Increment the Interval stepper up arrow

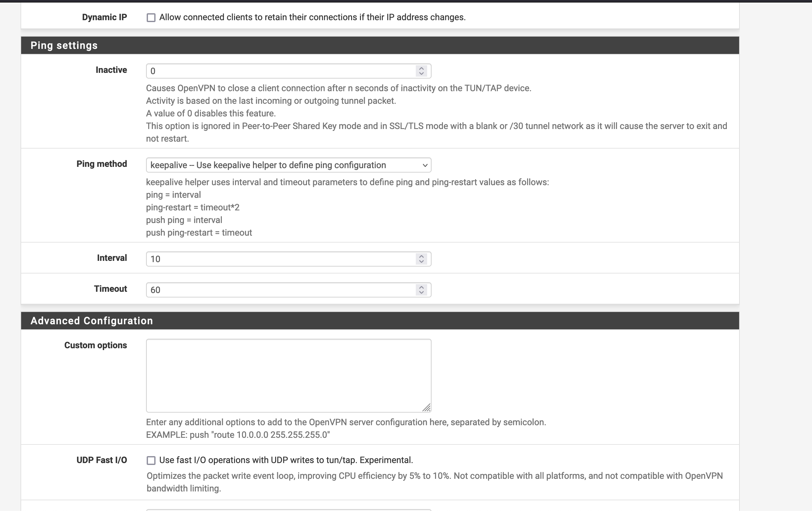point(421,256)
